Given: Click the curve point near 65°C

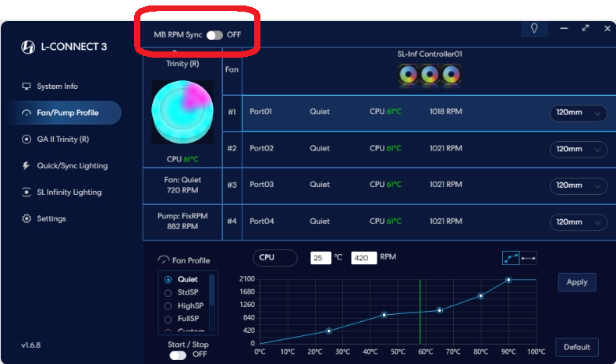Looking at the screenshot, I should pyautogui.click(x=440, y=310).
